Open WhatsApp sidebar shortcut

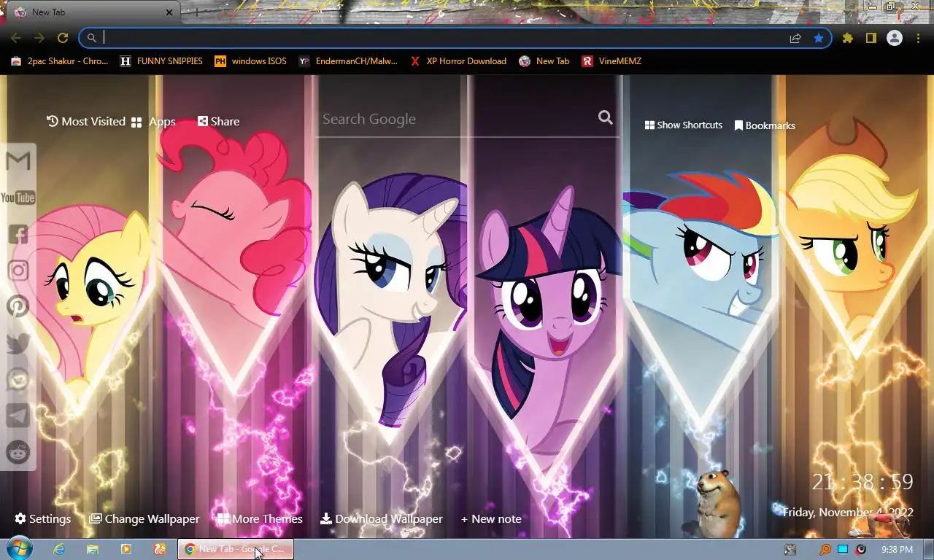pyautogui.click(x=18, y=379)
